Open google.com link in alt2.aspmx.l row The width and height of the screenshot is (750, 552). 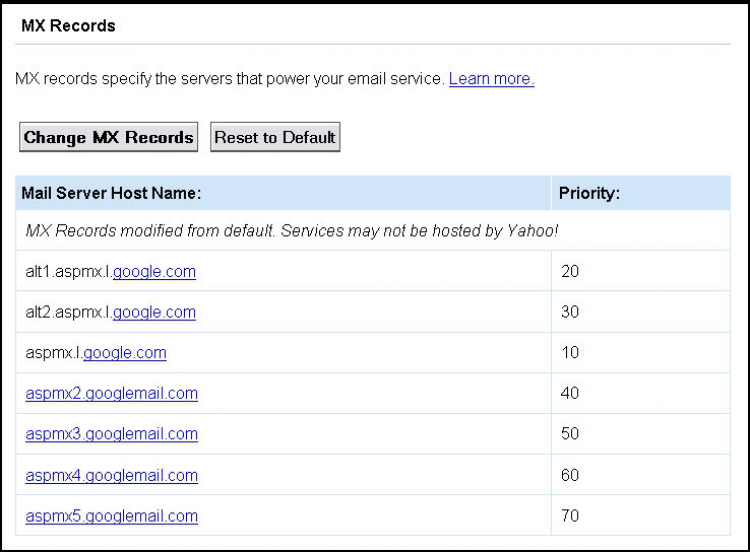154,312
